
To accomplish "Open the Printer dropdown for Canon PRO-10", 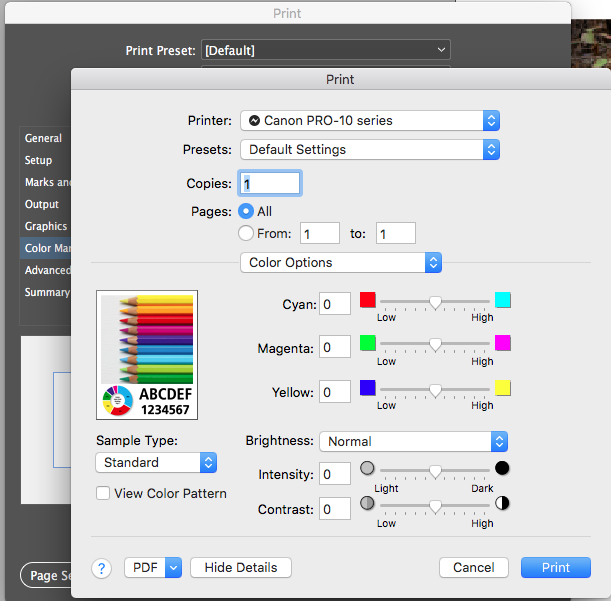I will click(x=369, y=120).
